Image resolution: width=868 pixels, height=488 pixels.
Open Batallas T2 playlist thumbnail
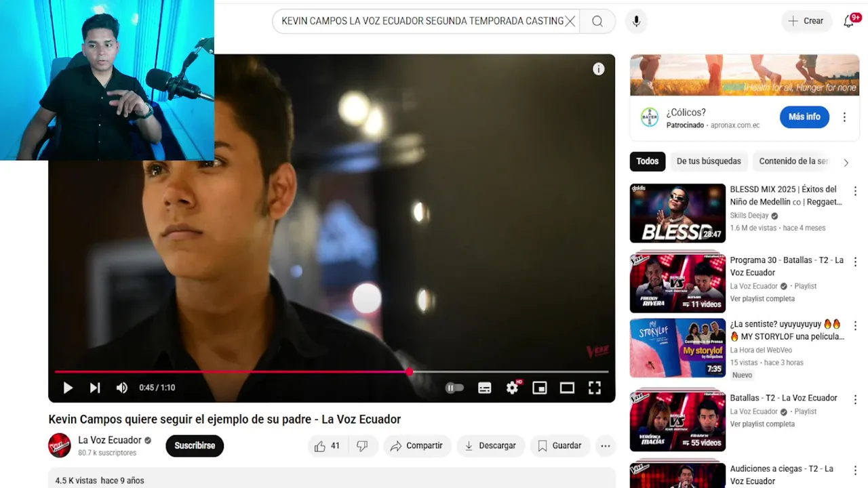pos(677,421)
